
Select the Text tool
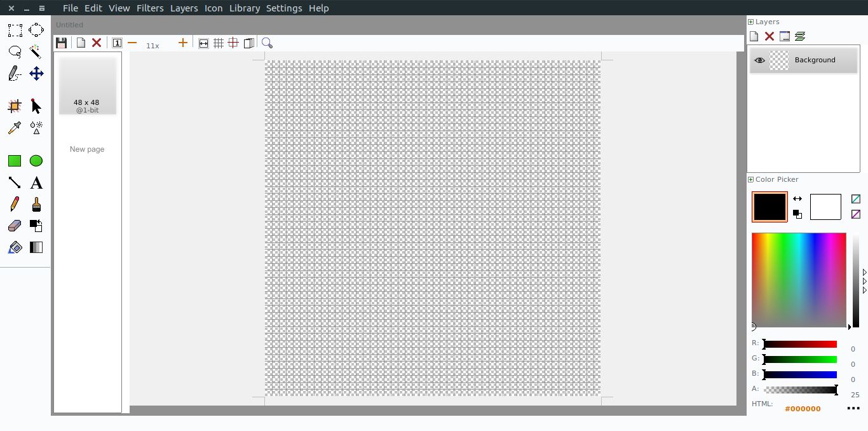(x=36, y=182)
